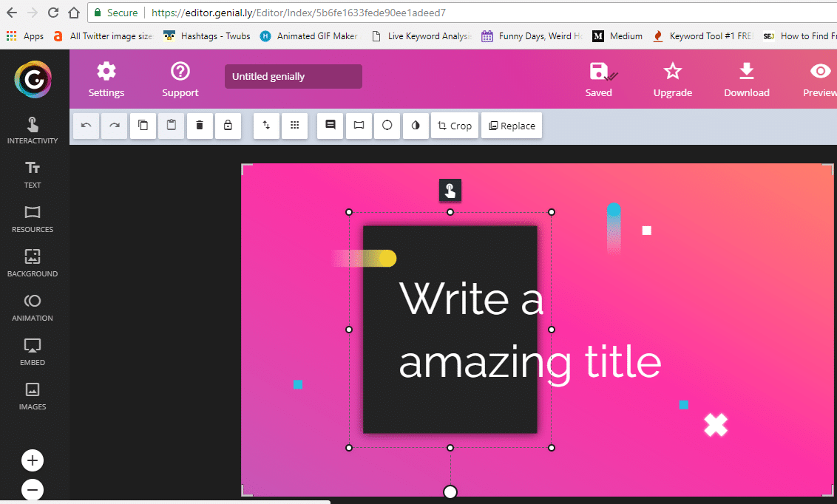
Task: Click the redo arrow in toolbar
Action: (115, 126)
